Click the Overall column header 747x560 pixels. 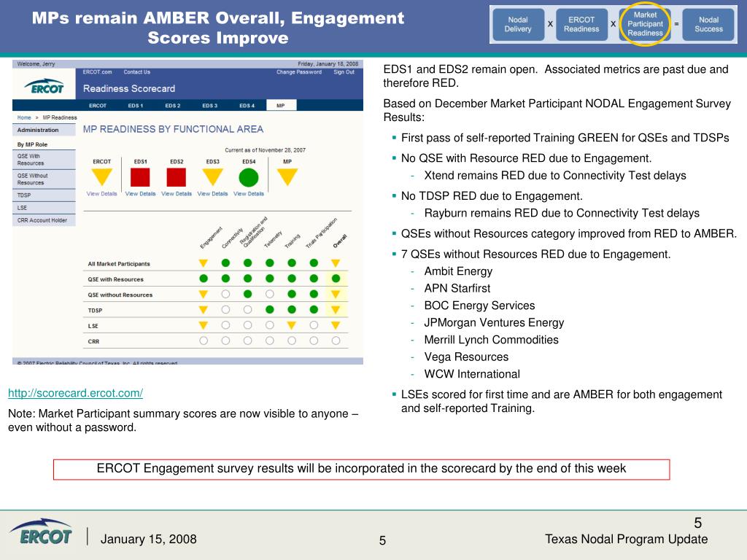pyautogui.click(x=340, y=241)
